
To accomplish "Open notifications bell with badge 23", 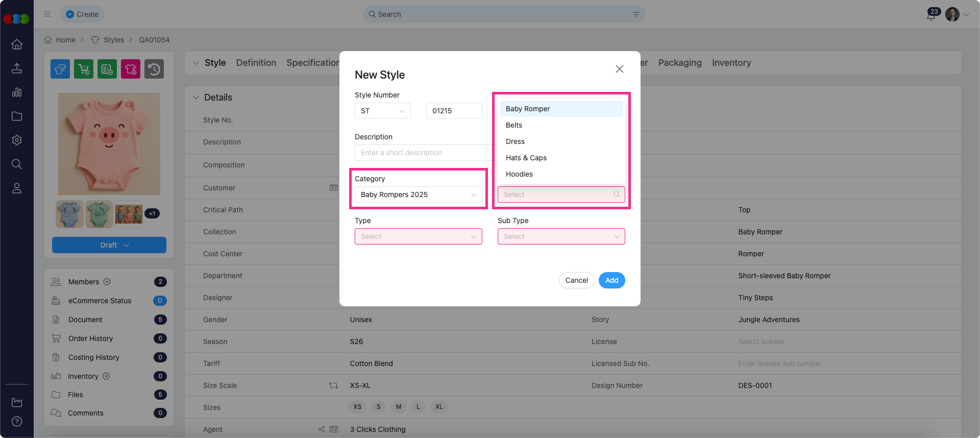I will (932, 15).
